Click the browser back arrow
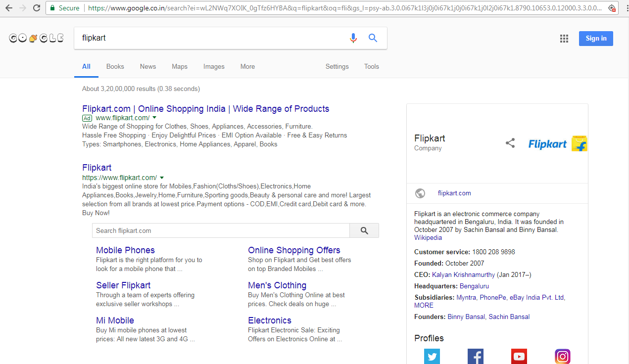 click(9, 8)
